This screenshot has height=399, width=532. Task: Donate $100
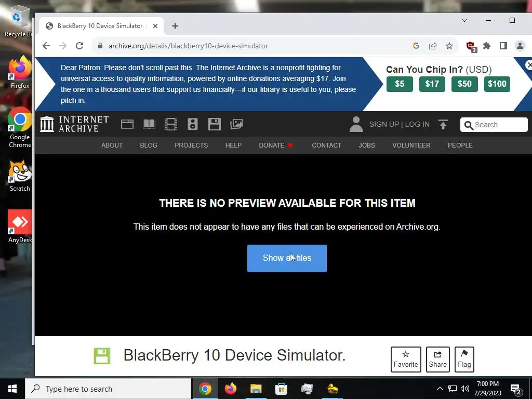(497, 84)
